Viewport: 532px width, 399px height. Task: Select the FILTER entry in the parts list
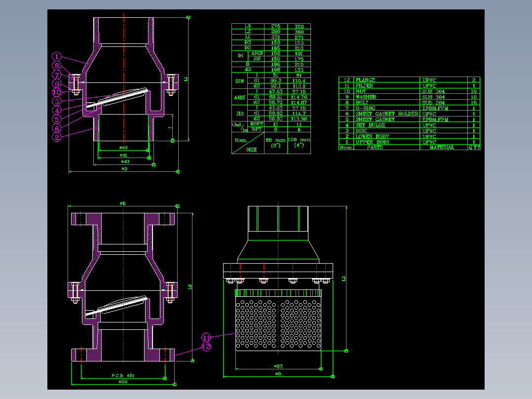[364, 85]
